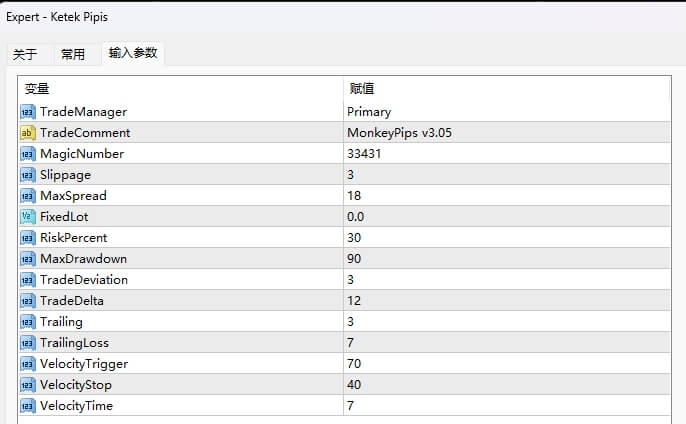Click the icon next to MaxDrawdown

tap(27, 259)
